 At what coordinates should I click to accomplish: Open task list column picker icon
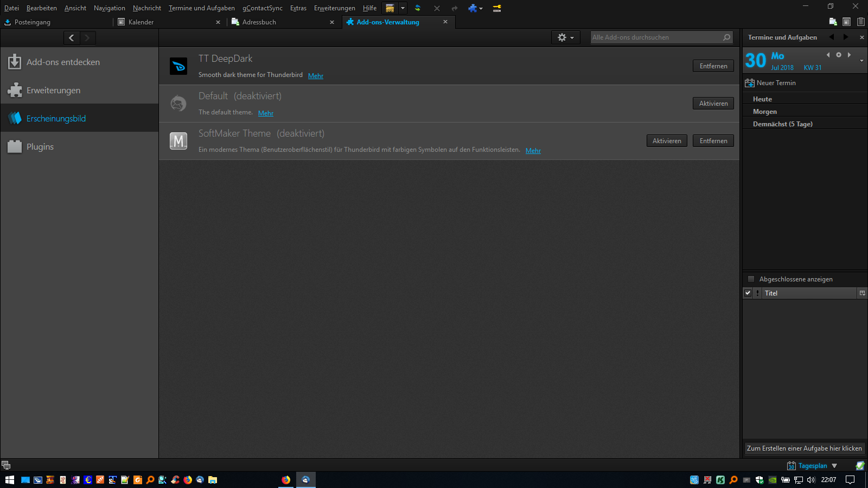coord(862,293)
